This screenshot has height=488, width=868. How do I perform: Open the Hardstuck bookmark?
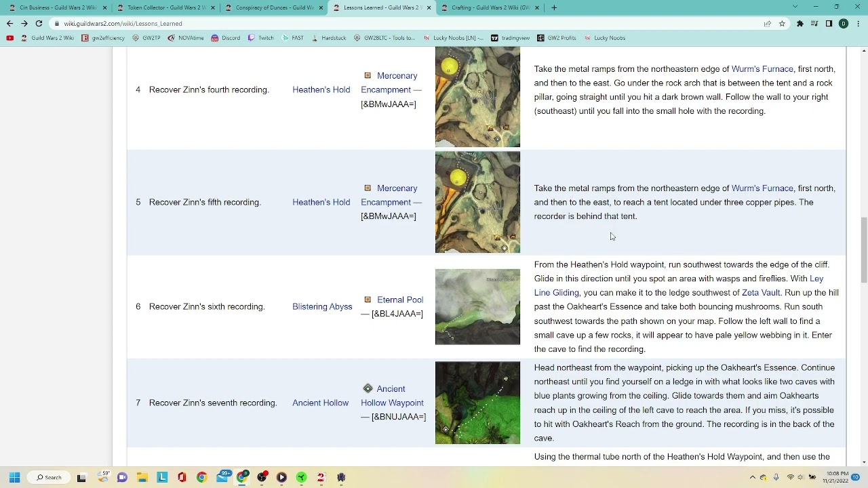click(x=328, y=38)
